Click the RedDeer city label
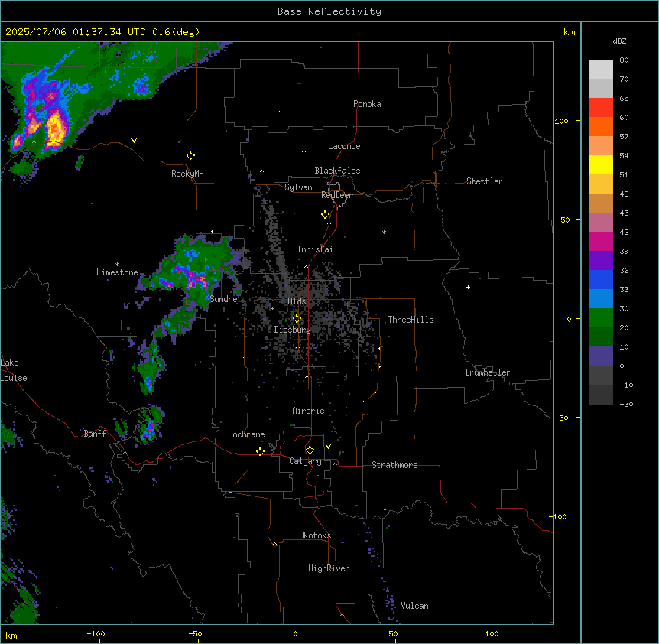The image size is (659, 644). (x=336, y=195)
